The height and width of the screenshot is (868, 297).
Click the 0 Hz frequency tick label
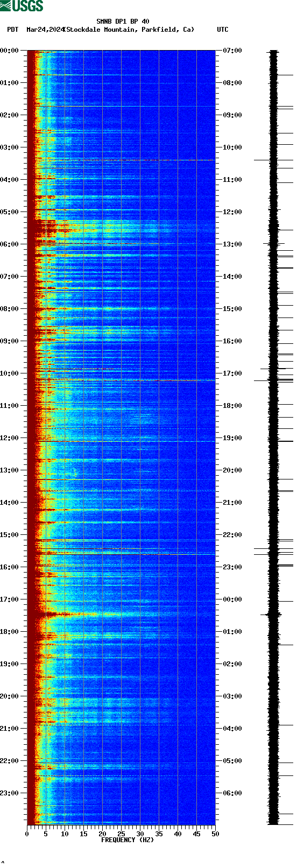pyautogui.click(x=27, y=834)
